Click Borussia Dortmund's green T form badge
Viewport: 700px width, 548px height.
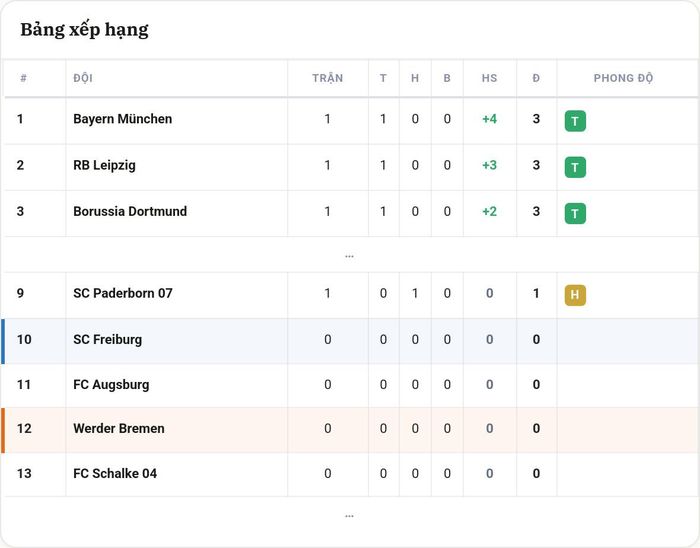point(575,213)
